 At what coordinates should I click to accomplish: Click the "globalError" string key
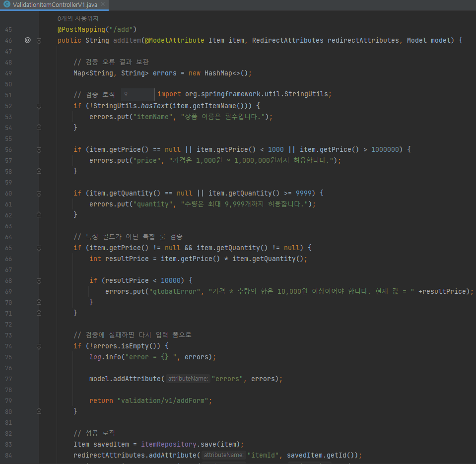coord(175,292)
